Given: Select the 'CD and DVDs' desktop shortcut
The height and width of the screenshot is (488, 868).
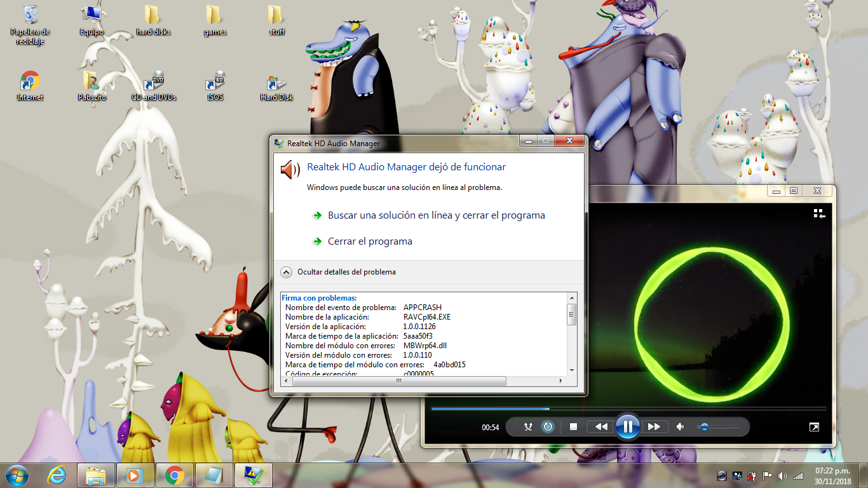Looking at the screenshot, I should 153,86.
